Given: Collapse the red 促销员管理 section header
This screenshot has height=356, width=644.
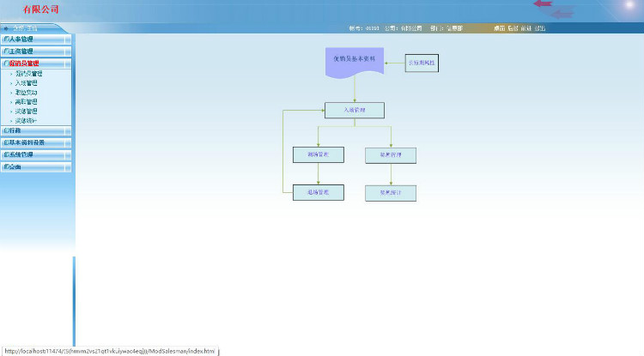Looking at the screenshot, I should (36, 63).
